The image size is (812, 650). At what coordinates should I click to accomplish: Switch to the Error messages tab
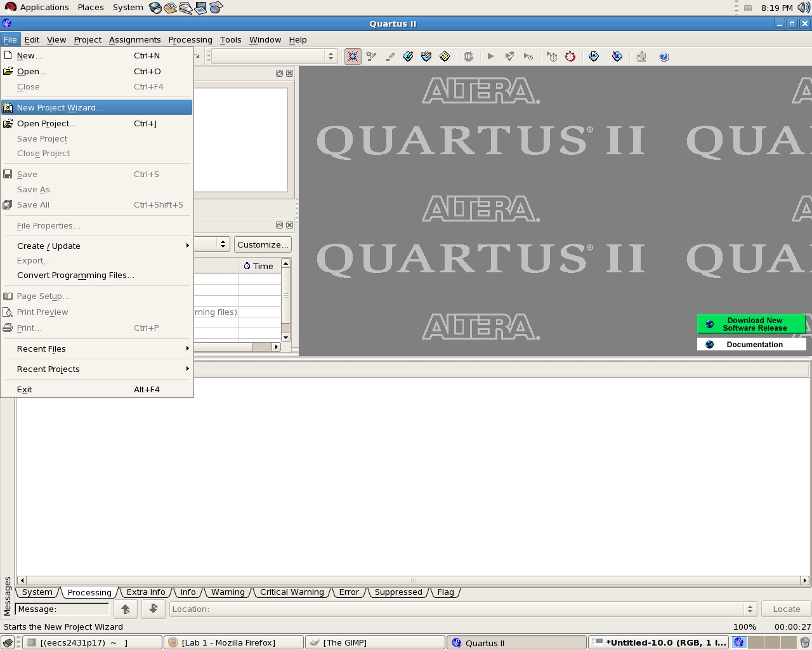(349, 592)
